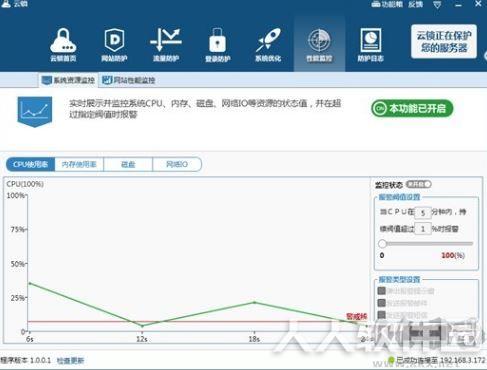
Task: Click the 反馈 feedback link
Action: 415,4
